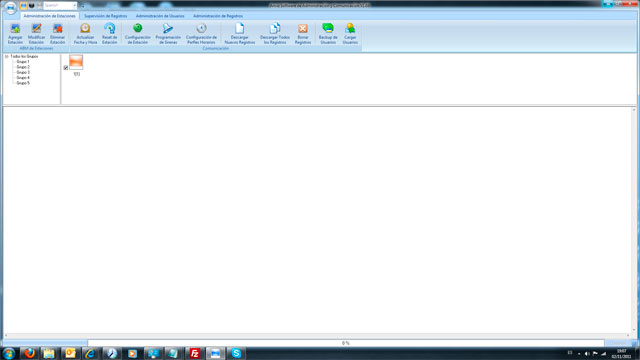640x360 pixels.
Task: Open FileZilla from the taskbar
Action: (195, 353)
